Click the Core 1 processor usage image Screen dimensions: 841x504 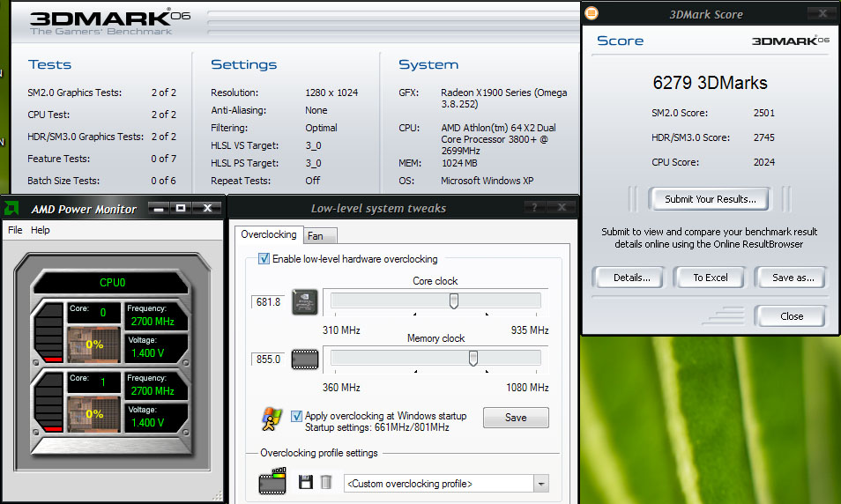93,413
